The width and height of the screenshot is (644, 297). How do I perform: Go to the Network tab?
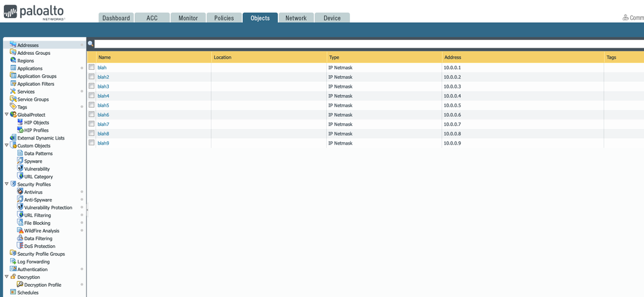pyautogui.click(x=296, y=17)
